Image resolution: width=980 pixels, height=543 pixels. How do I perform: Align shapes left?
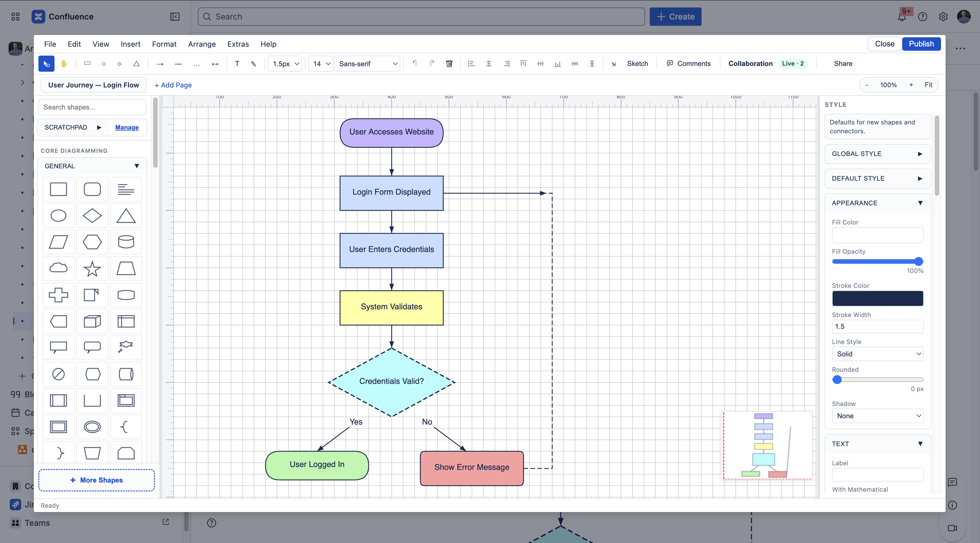coord(471,64)
